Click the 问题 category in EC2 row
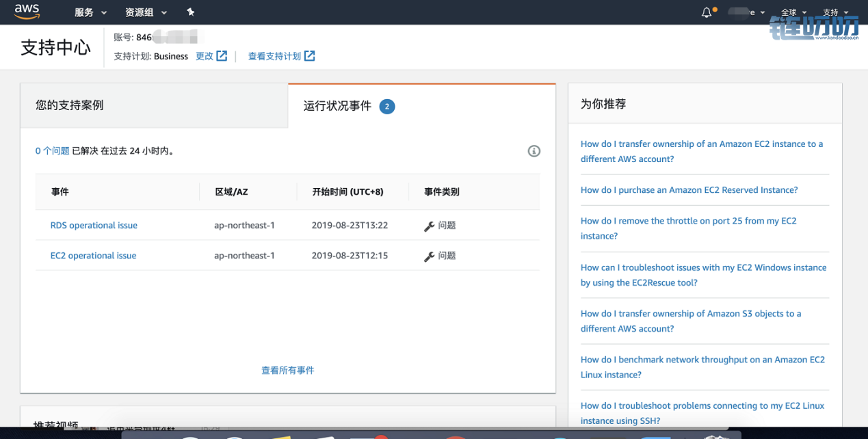 pyautogui.click(x=447, y=255)
